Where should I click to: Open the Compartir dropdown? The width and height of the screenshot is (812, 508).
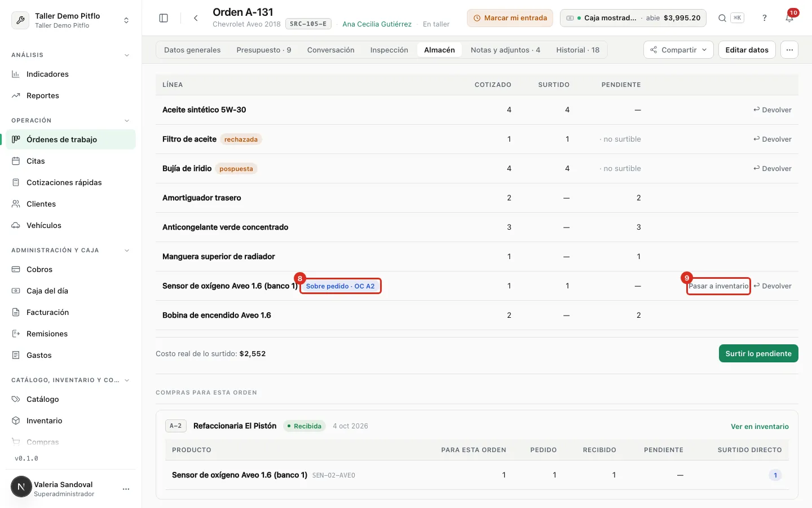tap(678, 50)
